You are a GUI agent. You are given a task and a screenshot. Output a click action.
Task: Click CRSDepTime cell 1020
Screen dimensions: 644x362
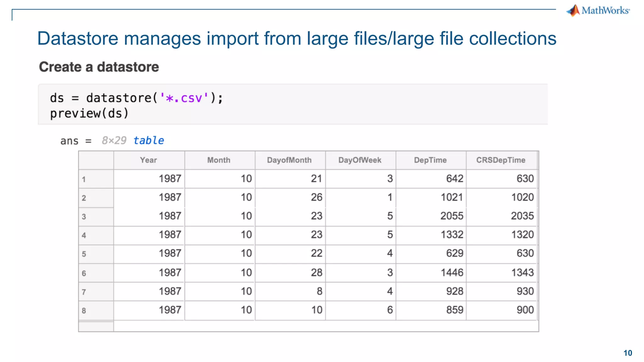coord(502,197)
